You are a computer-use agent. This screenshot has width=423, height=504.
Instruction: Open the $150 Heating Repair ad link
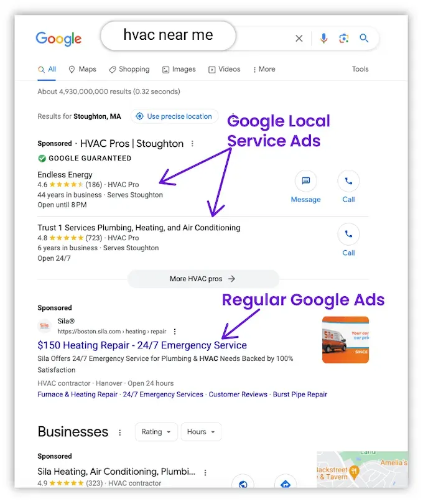(142, 345)
